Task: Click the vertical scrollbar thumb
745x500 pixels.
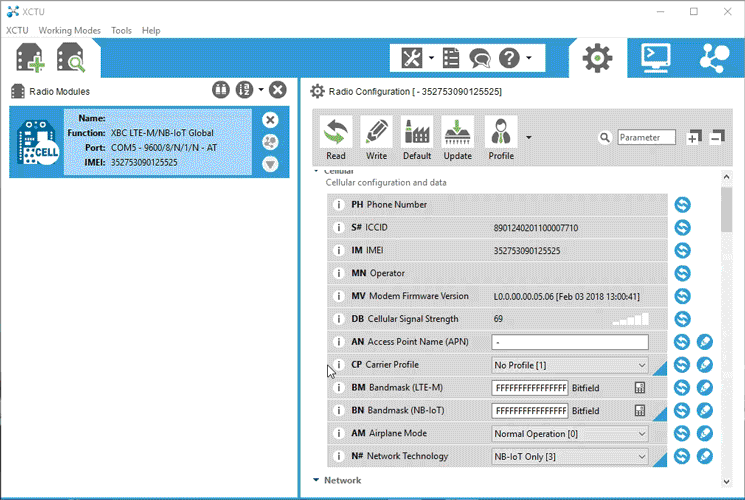Action: 726,210
